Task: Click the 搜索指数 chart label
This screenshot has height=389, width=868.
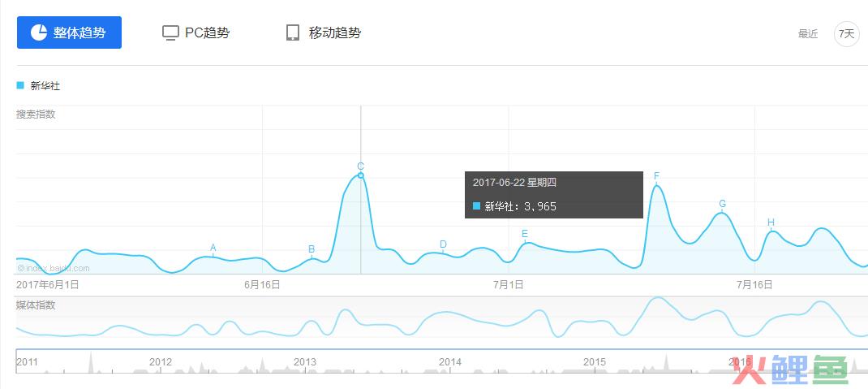Action: click(x=36, y=115)
